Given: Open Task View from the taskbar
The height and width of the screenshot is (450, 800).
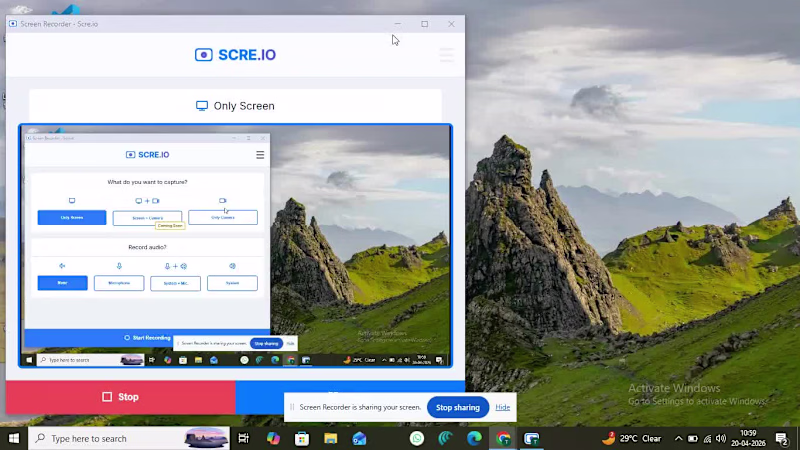Looking at the screenshot, I should tap(243, 438).
